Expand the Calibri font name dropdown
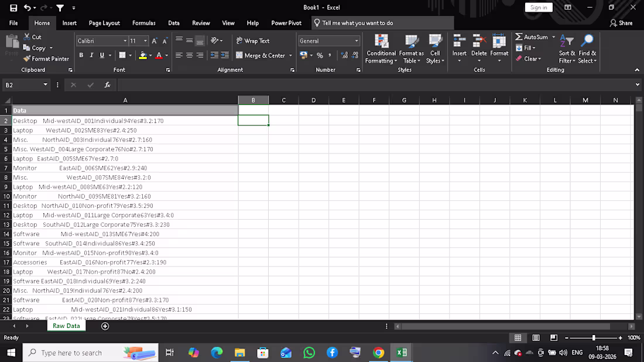 pyautogui.click(x=125, y=41)
